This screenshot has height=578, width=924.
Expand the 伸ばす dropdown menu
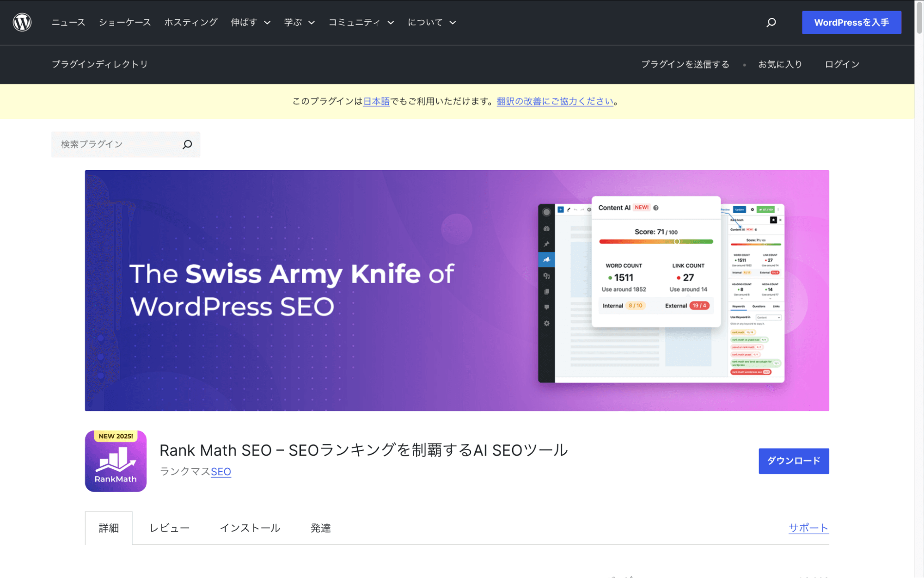250,22
